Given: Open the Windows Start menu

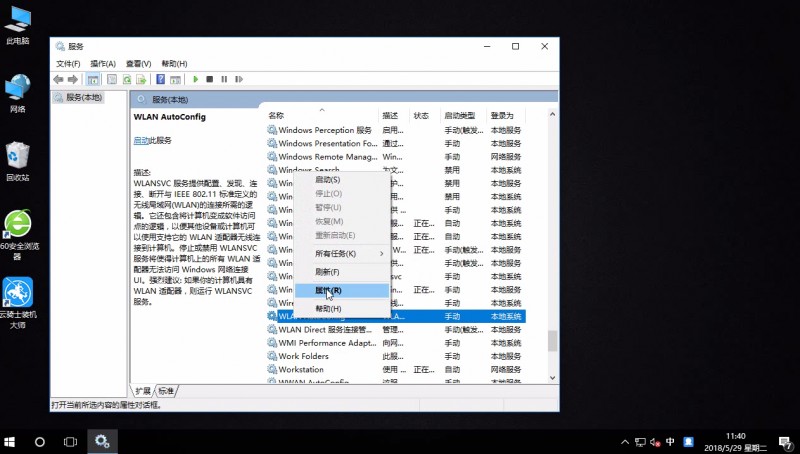Looking at the screenshot, I should pyautogui.click(x=9, y=442).
